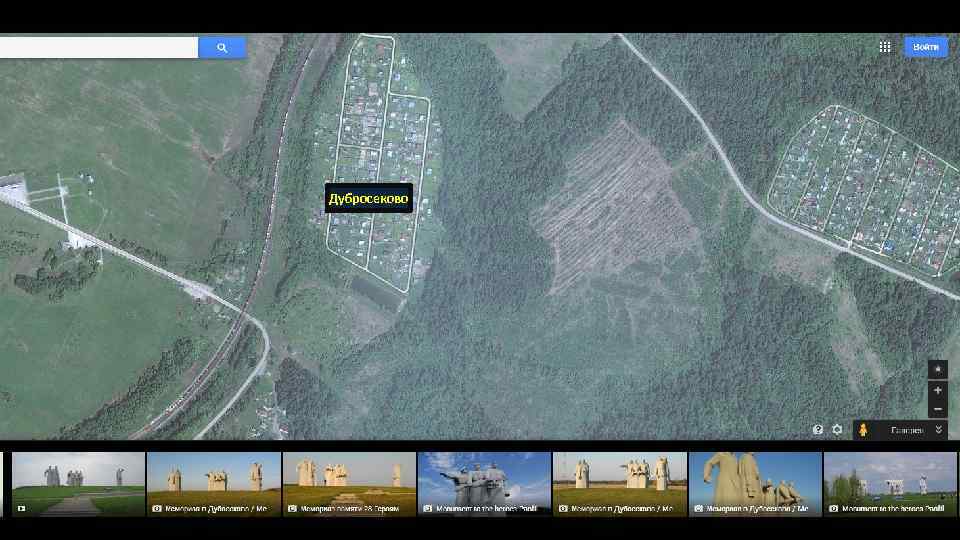Open the fifth thumbnail with three statues
This screenshot has height=540, width=960.
pos(620,484)
